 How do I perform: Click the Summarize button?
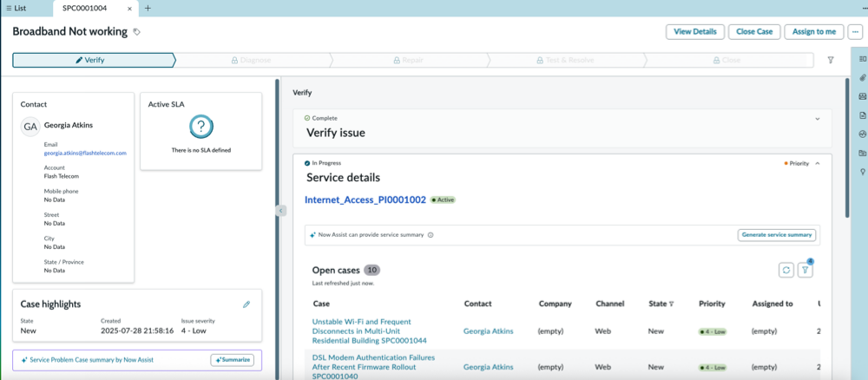[233, 359]
